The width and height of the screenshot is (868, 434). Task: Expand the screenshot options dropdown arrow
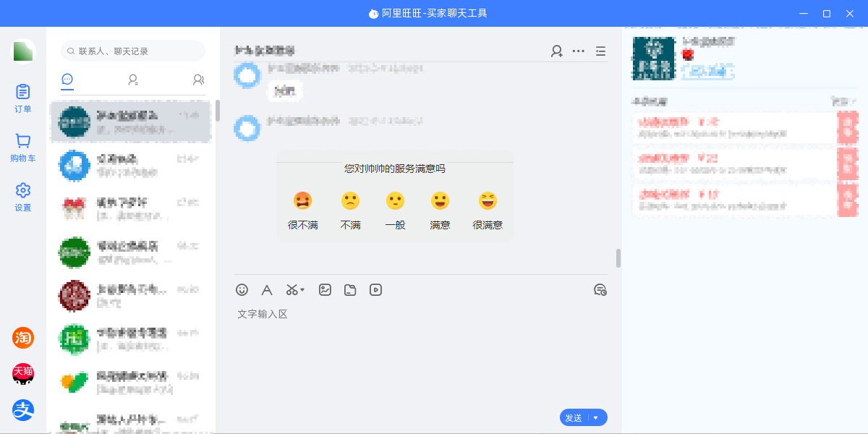[302, 290]
